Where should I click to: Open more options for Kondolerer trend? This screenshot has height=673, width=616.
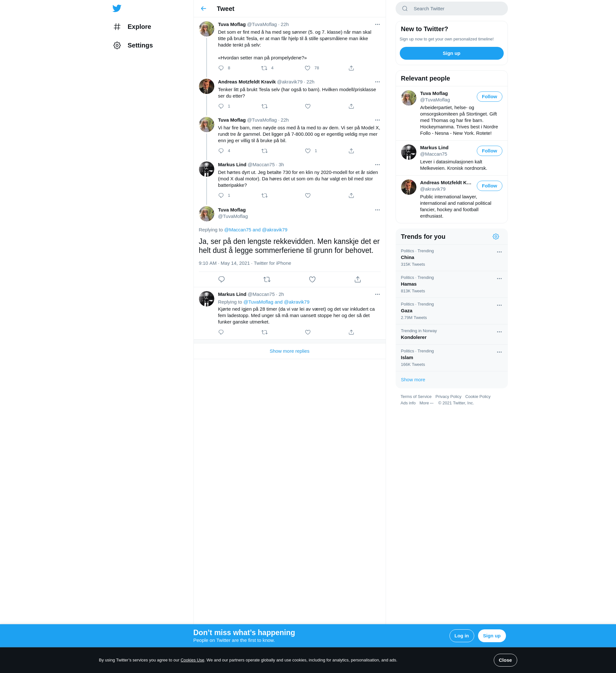point(499,332)
